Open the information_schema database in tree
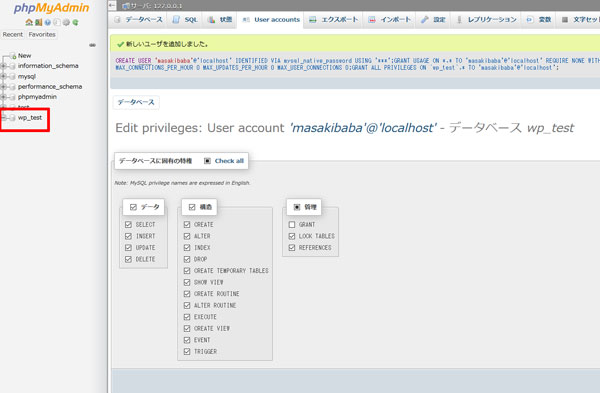The height and width of the screenshot is (393, 600). click(x=48, y=66)
